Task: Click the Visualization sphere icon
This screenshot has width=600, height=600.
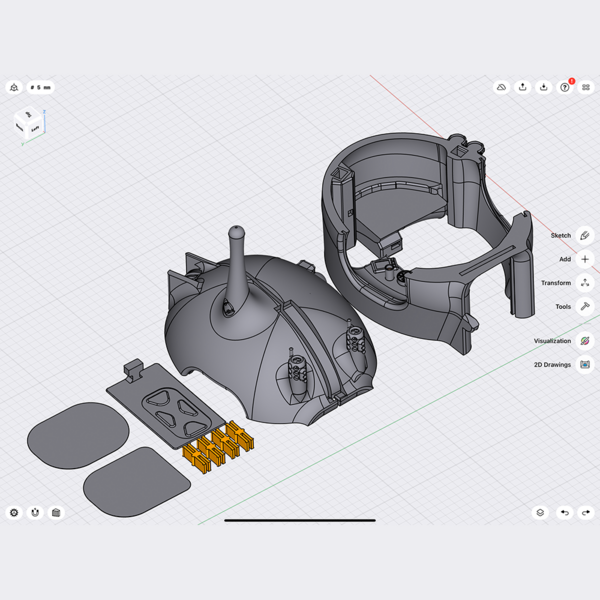Action: click(585, 341)
